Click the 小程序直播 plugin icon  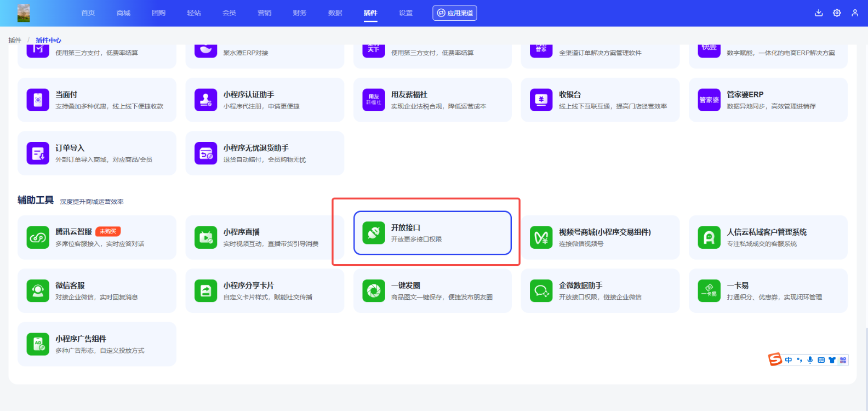click(x=205, y=237)
